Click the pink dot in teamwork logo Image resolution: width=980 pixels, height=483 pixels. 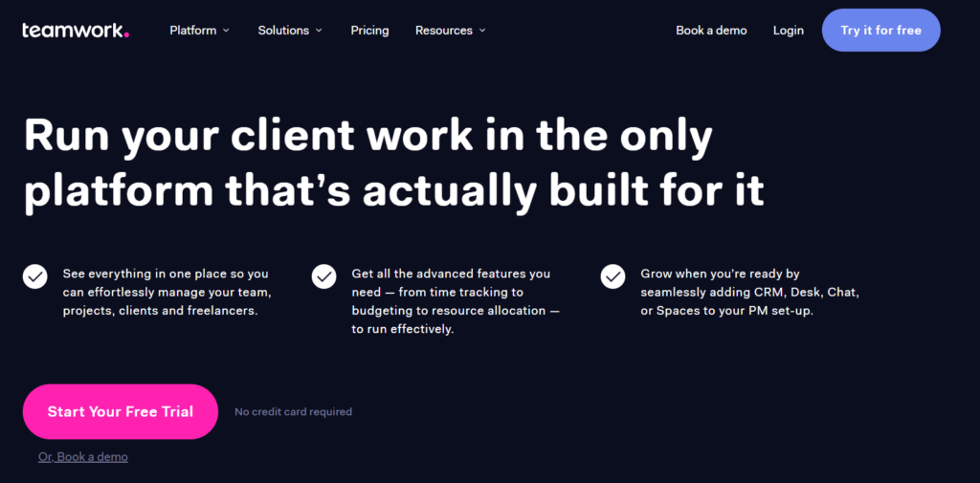pyautogui.click(x=126, y=35)
